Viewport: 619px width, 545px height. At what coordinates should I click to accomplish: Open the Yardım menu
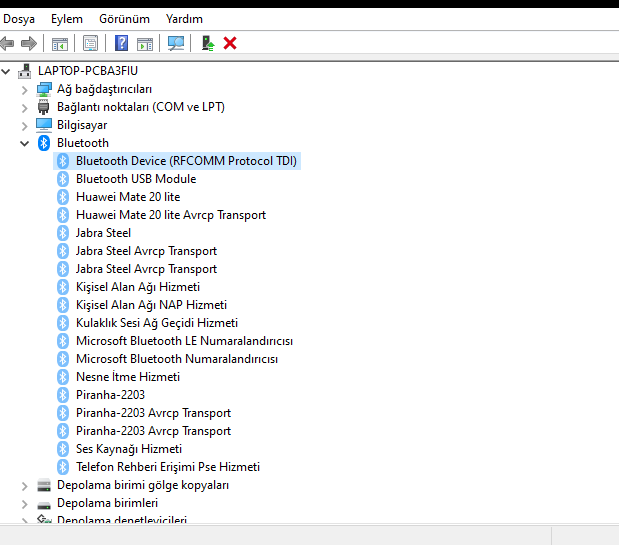[184, 19]
